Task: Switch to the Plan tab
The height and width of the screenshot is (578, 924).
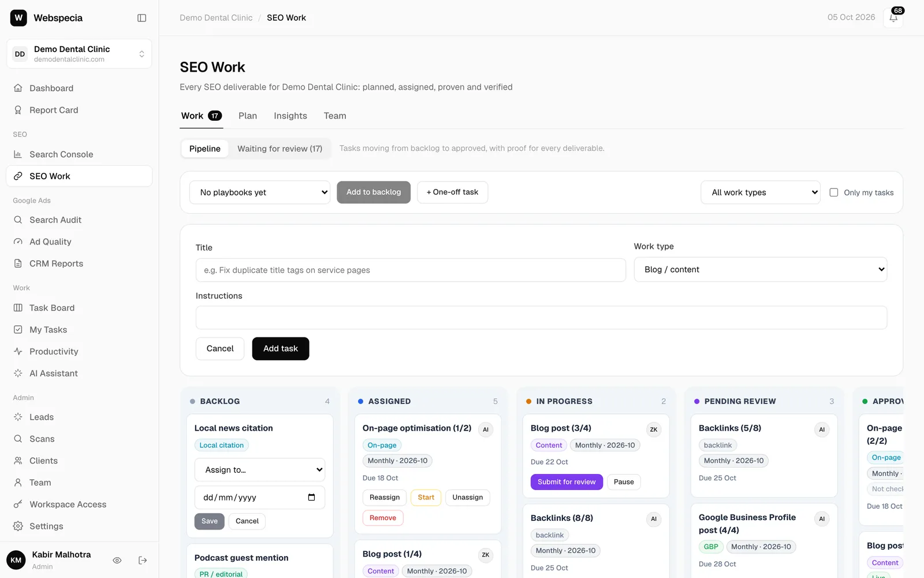Action: (248, 116)
